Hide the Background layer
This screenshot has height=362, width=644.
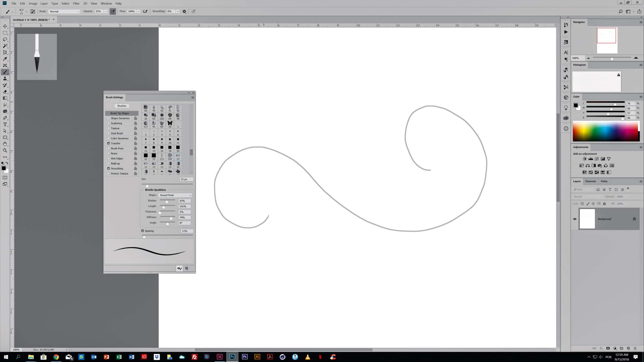[x=575, y=219]
